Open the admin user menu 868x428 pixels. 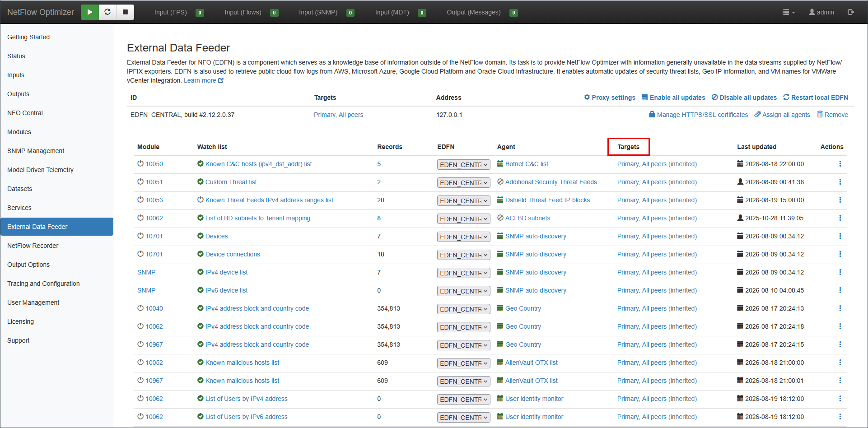[821, 12]
